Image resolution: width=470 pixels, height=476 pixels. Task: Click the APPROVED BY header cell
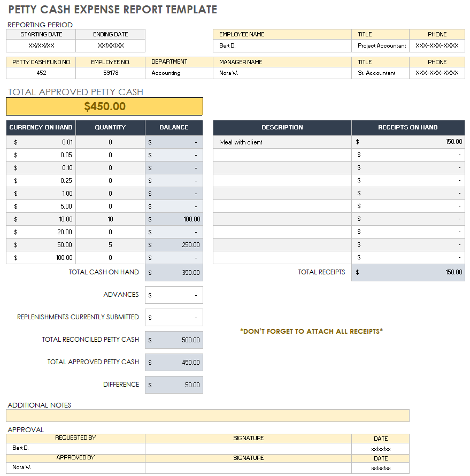75,458
